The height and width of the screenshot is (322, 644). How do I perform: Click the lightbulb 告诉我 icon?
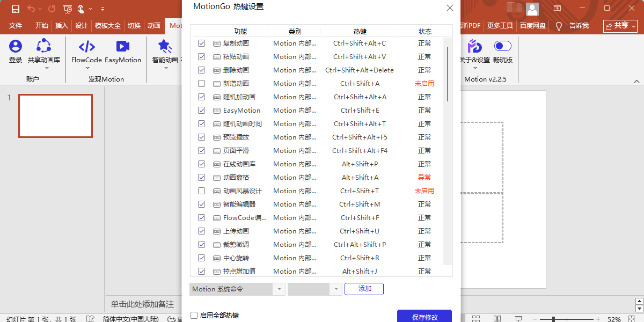(x=559, y=25)
